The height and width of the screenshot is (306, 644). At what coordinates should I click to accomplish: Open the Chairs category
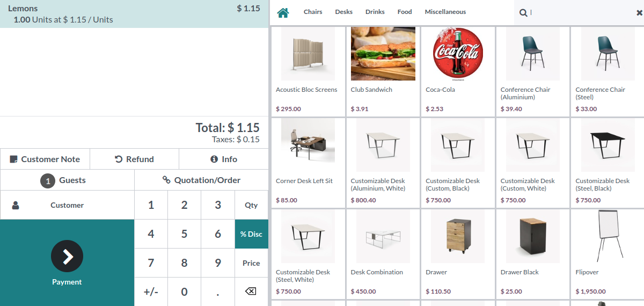pos(313,12)
